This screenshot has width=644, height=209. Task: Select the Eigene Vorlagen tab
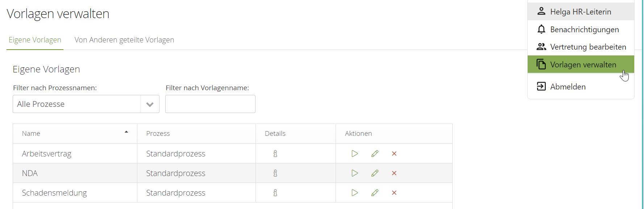(x=35, y=40)
